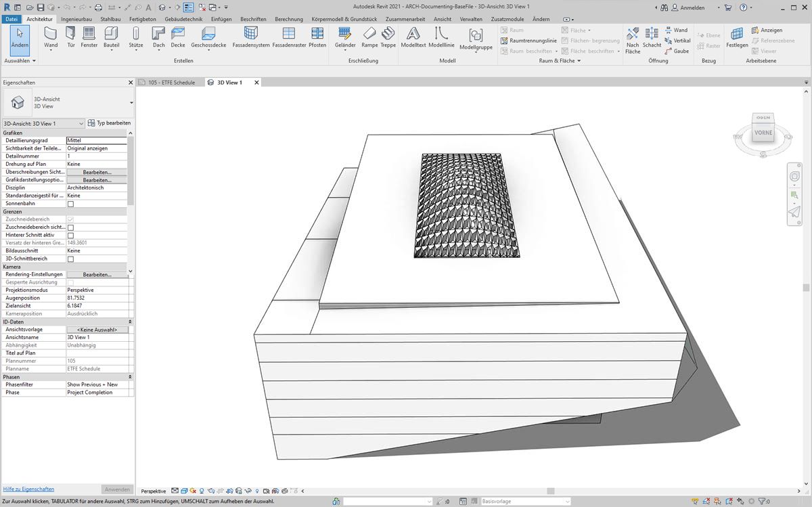Open the 3D-Ansicht: 3D View 1 instance dropdown

pyautogui.click(x=43, y=123)
